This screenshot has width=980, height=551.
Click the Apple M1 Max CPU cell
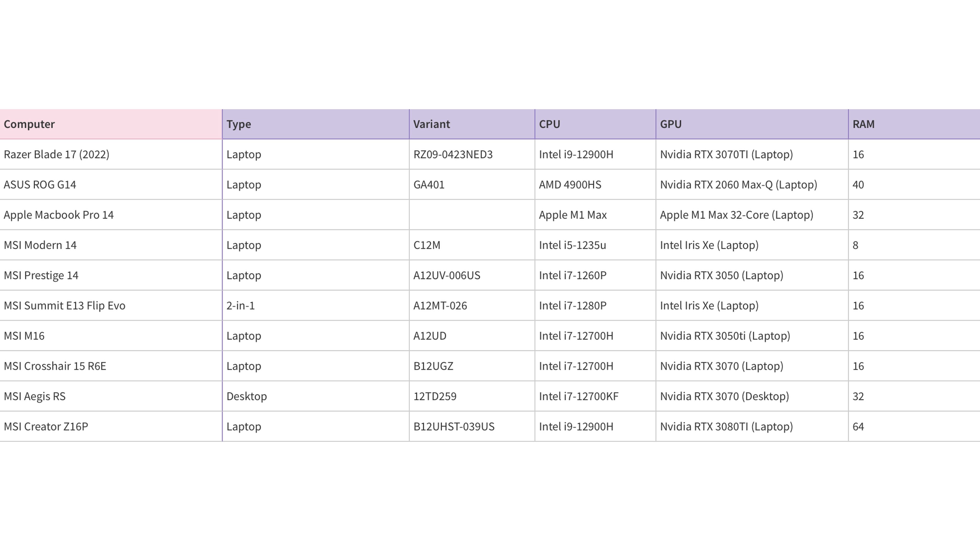[x=595, y=215]
